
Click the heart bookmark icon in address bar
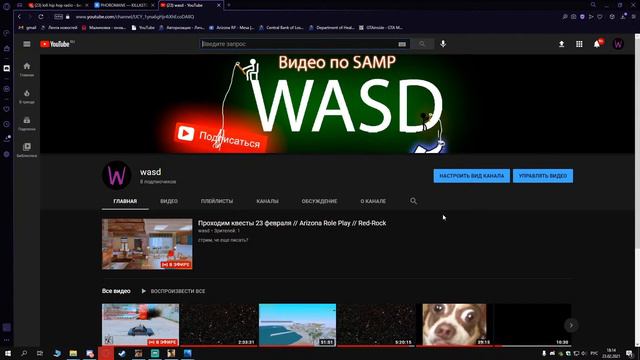[x=600, y=17]
